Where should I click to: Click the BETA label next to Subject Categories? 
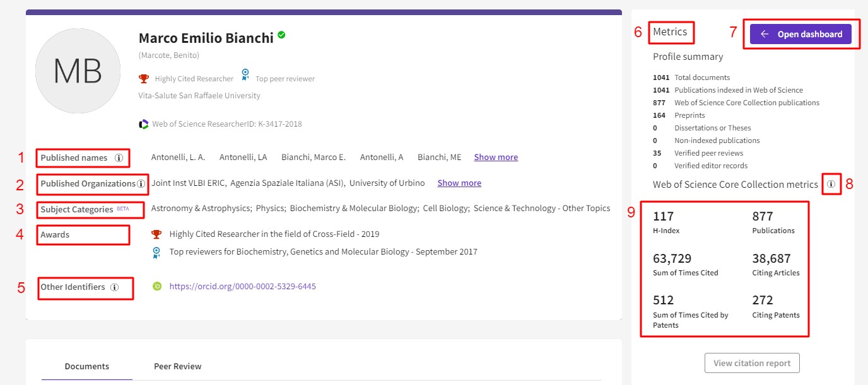pos(122,209)
